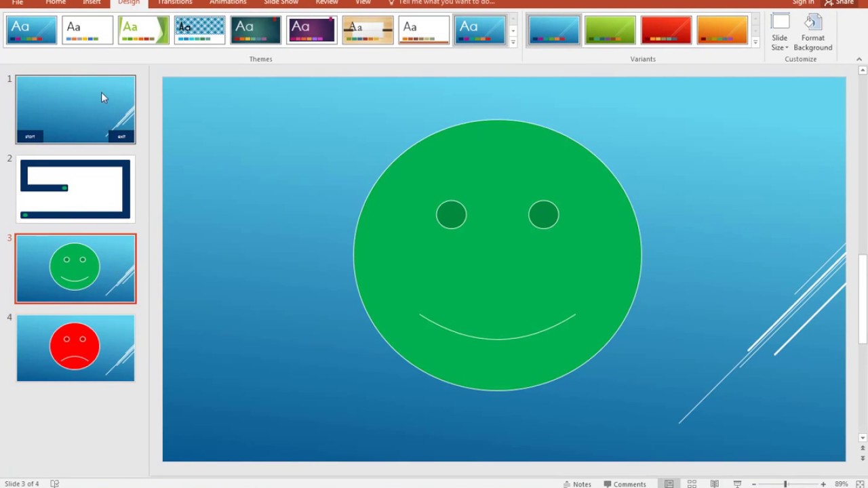The width and height of the screenshot is (868, 488).
Task: Select slide 2 maze thumbnail
Action: [x=76, y=189]
